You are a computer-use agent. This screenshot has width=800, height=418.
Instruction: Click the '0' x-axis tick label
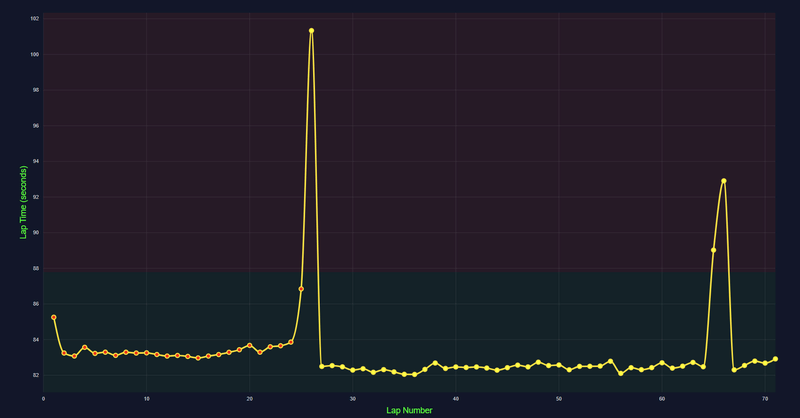point(43,399)
